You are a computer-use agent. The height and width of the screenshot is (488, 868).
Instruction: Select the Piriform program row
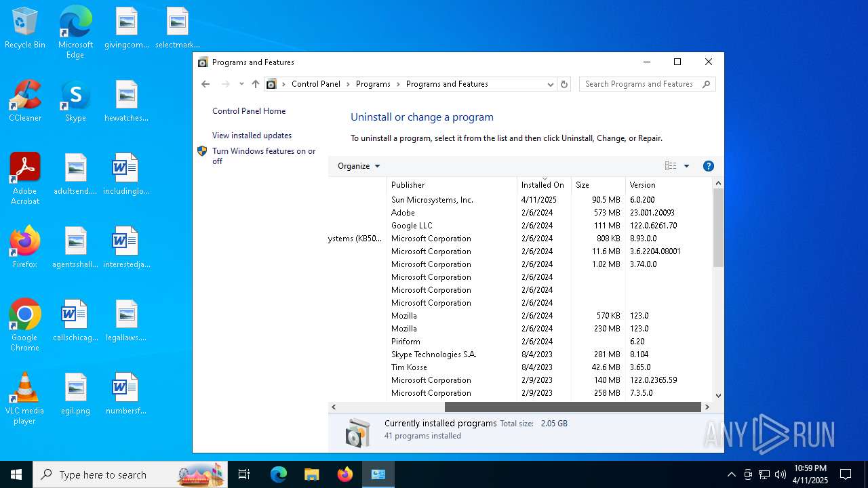pyautogui.click(x=520, y=342)
